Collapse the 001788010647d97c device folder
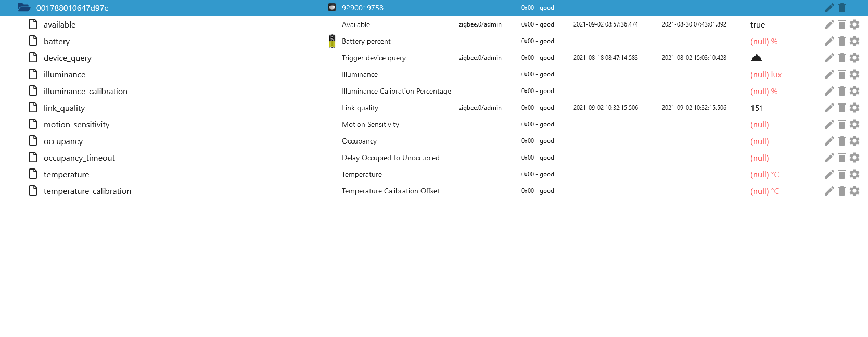Image resolution: width=868 pixels, height=337 pixels. click(24, 8)
